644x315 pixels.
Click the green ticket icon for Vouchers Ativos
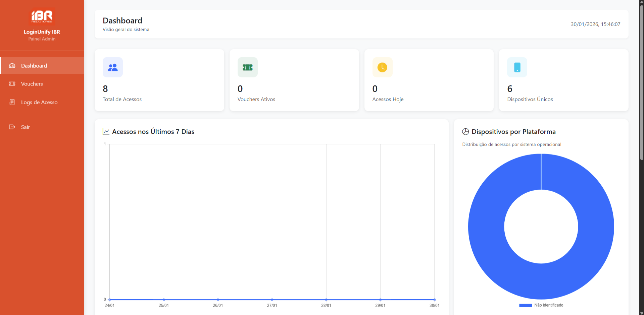248,67
